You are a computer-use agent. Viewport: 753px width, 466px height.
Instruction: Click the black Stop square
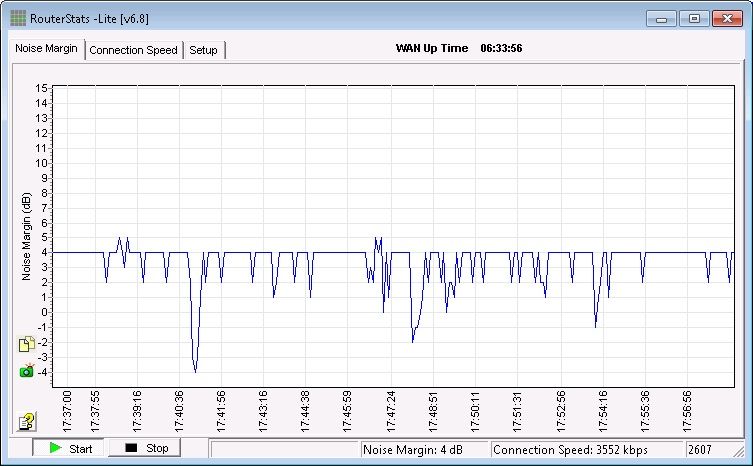(x=131, y=448)
